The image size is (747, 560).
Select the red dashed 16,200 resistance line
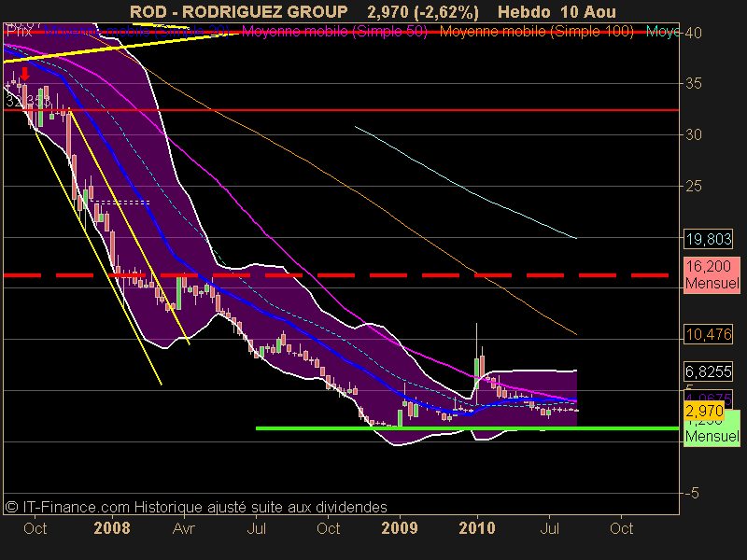[x=336, y=275]
